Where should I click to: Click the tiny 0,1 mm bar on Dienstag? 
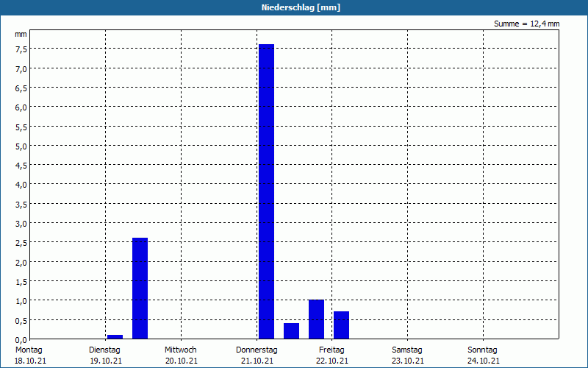coord(115,337)
